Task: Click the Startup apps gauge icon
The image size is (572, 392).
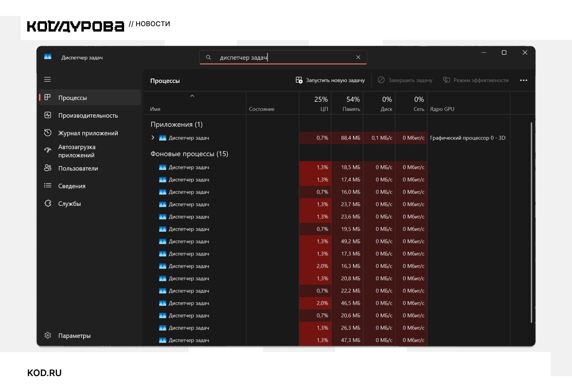Action: [x=48, y=150]
